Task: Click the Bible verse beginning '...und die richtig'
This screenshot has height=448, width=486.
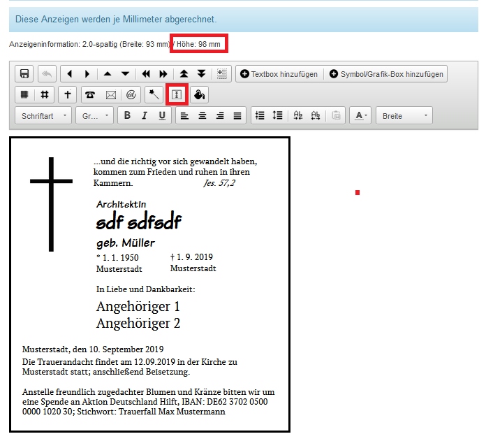Action: pos(175,172)
